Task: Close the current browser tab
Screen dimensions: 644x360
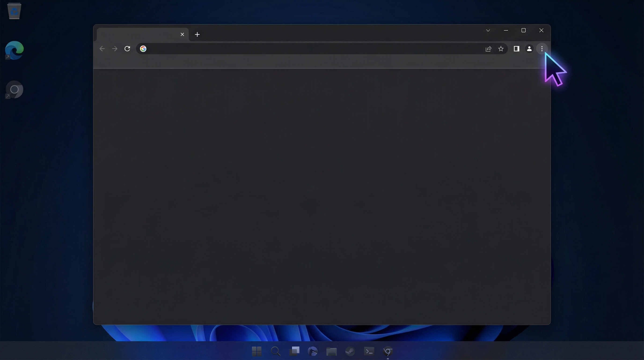Action: 182,34
